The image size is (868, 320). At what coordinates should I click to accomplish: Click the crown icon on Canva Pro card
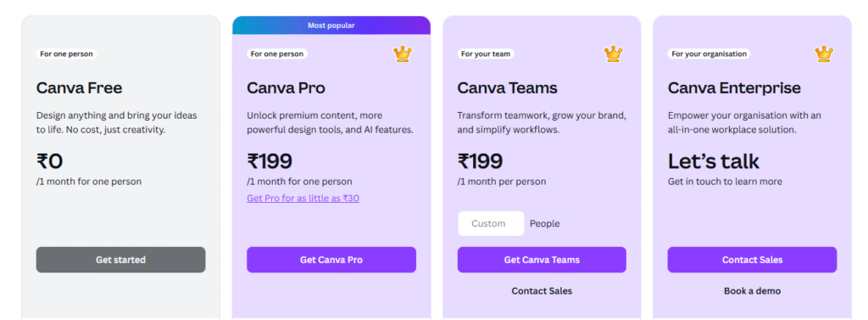(x=403, y=53)
